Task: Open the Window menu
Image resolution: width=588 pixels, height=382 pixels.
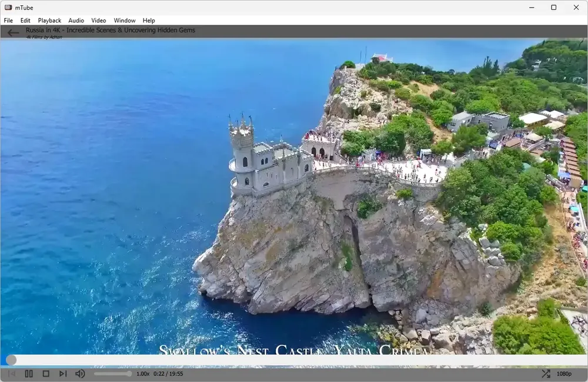Action: click(125, 21)
